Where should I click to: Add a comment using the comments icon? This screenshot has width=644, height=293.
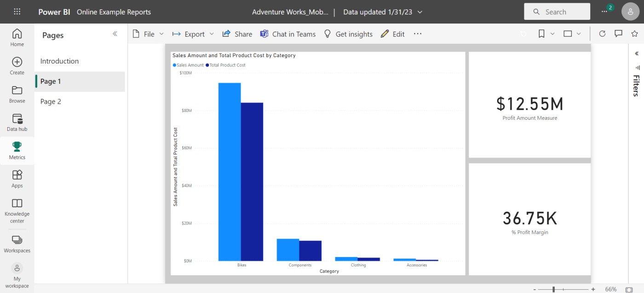tap(617, 33)
